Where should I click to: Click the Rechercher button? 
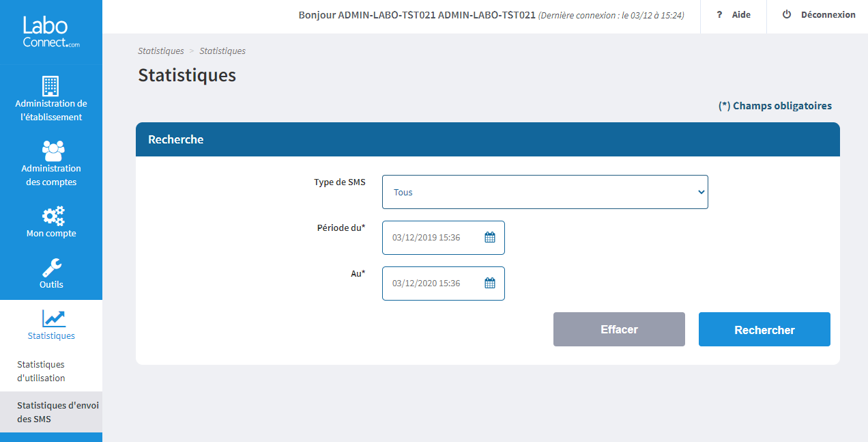click(764, 329)
